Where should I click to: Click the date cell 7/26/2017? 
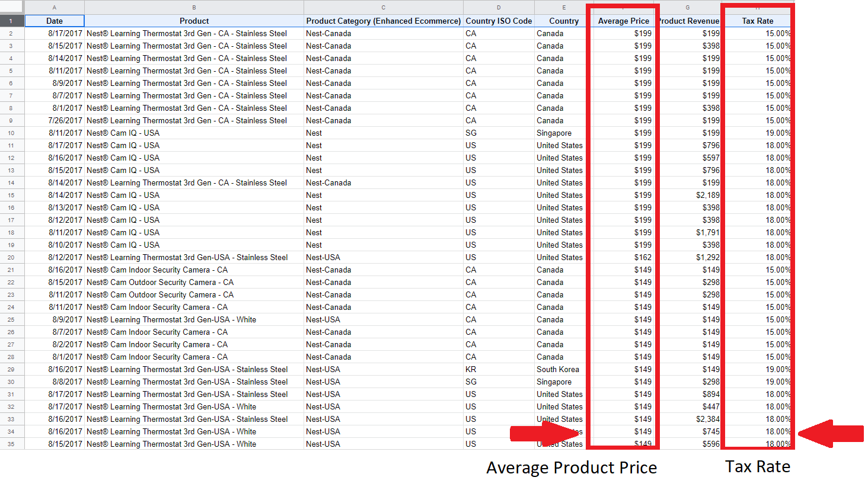pyautogui.click(x=55, y=120)
